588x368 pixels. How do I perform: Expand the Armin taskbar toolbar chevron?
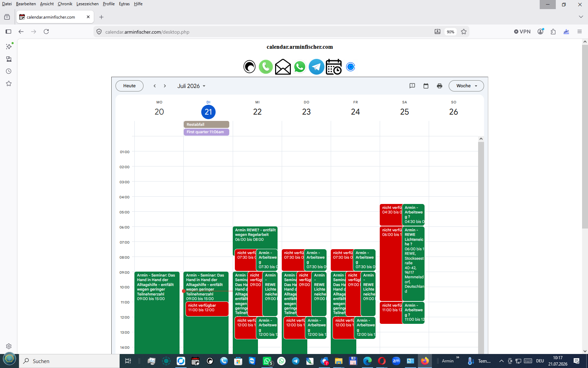(458, 357)
